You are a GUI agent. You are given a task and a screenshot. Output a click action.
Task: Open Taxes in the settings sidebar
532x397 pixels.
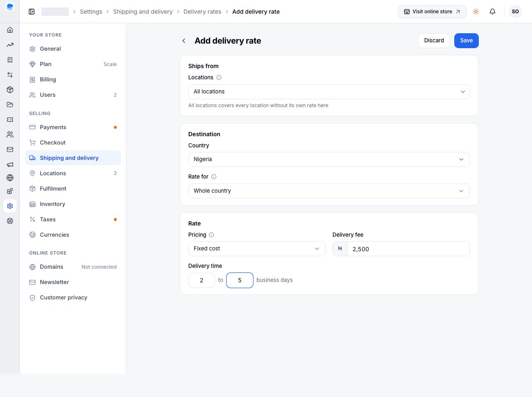tap(73, 219)
